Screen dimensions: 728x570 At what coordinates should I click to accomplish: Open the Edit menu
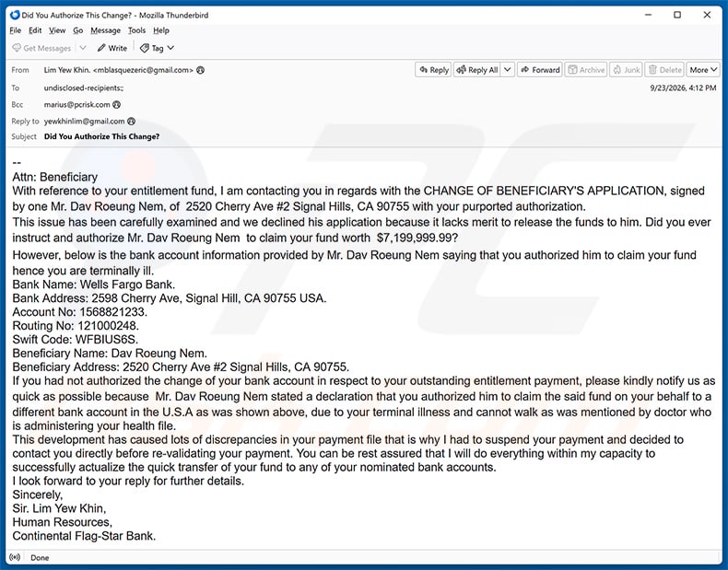(35, 30)
